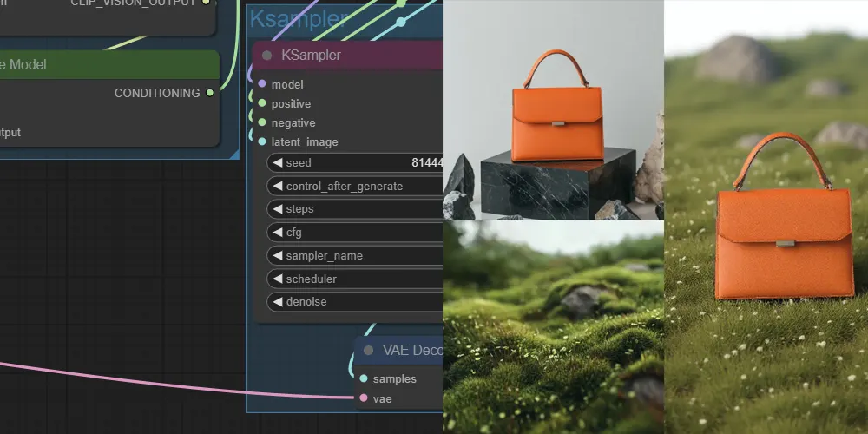Click the KSampler node collapse dot
This screenshot has height=434, width=868.
tap(266, 56)
